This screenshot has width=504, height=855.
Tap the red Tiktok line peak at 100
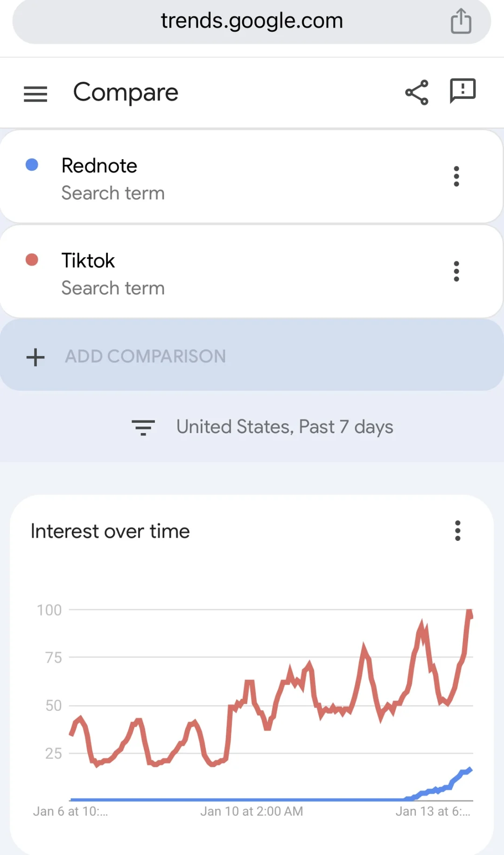[469, 612]
